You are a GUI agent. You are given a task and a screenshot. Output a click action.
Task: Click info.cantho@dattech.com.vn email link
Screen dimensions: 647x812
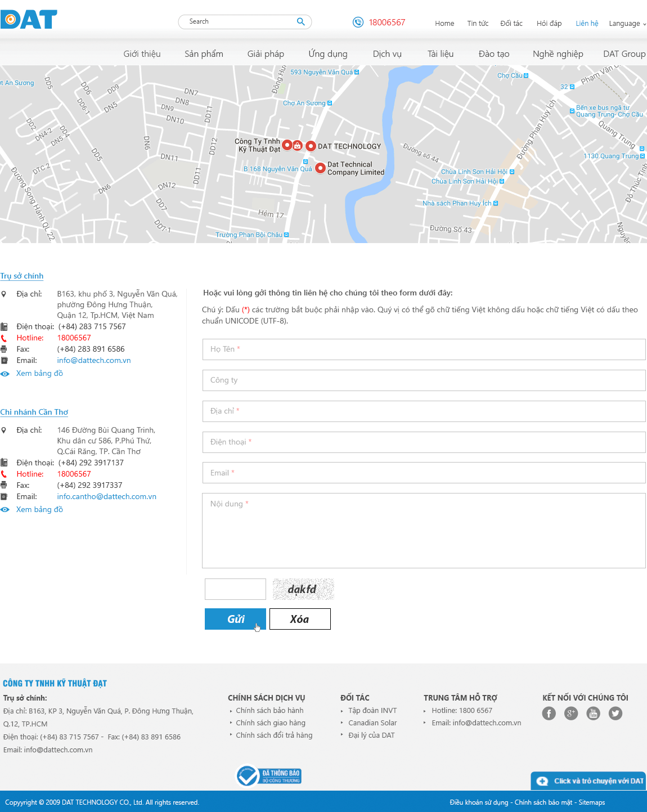click(107, 497)
